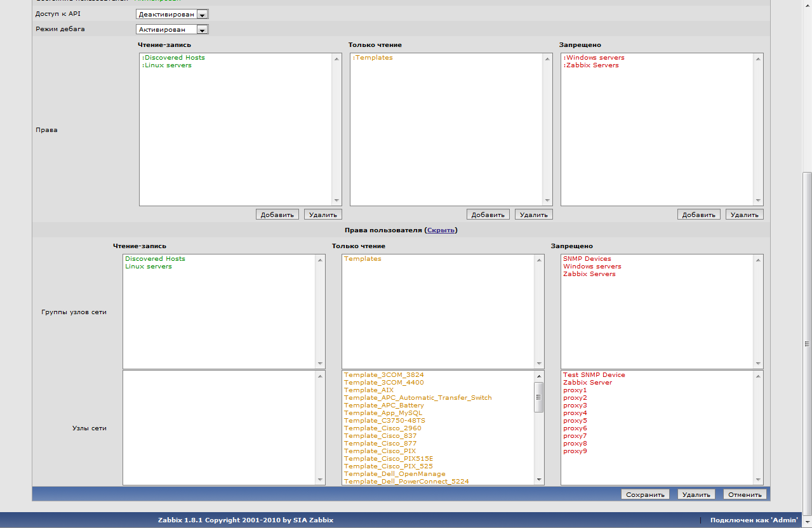Image resolution: width=812 pixels, height=528 pixels.
Task: Click Удалить under the Права Запрещено list
Action: pos(745,214)
